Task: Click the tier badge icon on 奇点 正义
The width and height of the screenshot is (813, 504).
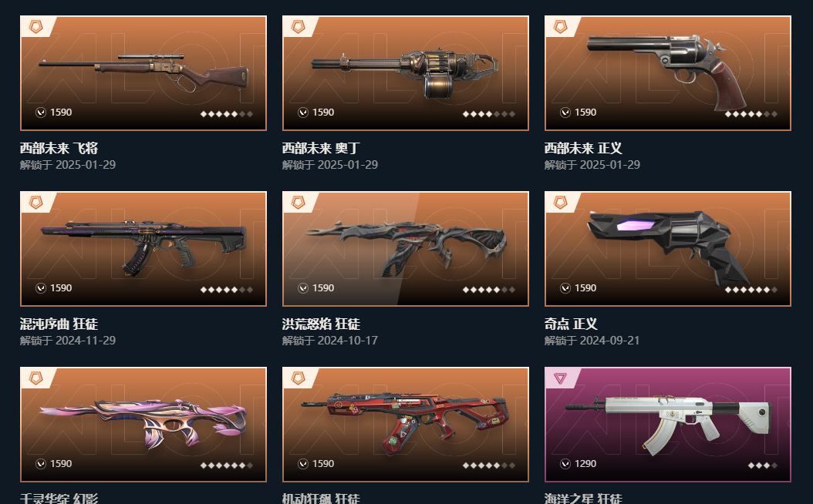Action: tap(561, 203)
